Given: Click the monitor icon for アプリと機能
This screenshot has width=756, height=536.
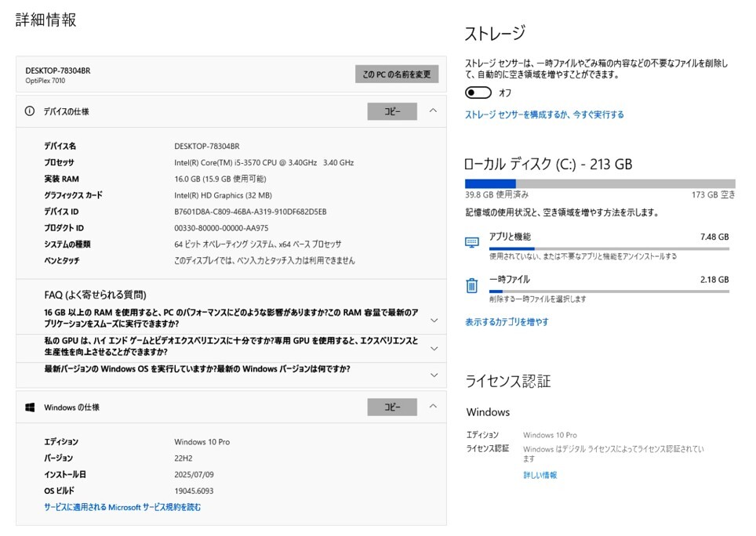Looking at the screenshot, I should point(472,242).
